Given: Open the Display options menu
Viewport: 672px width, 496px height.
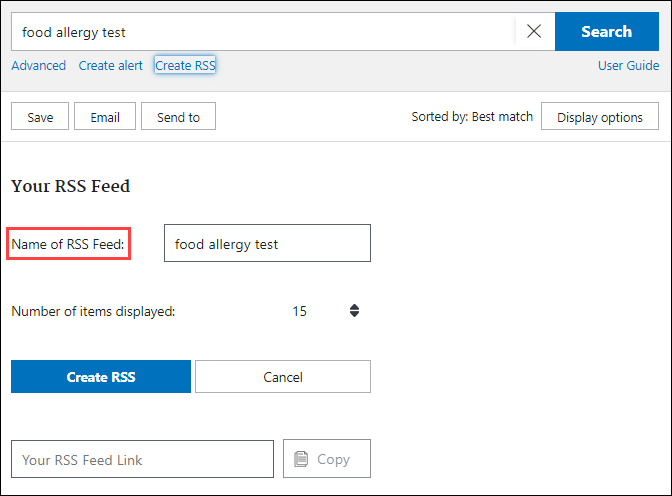Looking at the screenshot, I should (599, 117).
